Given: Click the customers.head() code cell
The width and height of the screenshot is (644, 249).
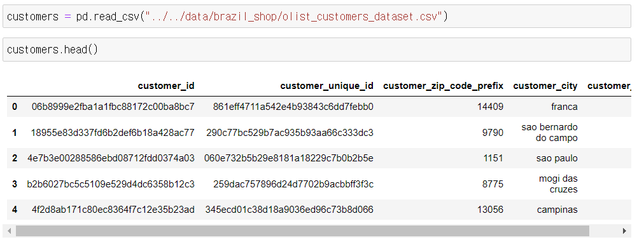Looking at the screenshot, I should pyautogui.click(x=317, y=50).
